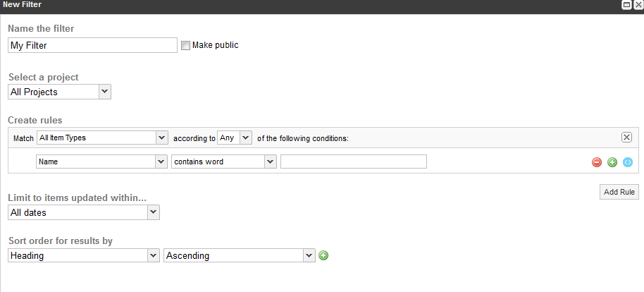The height and width of the screenshot is (292, 644).
Task: Expand the All Item Types dropdown
Action: coord(102,138)
